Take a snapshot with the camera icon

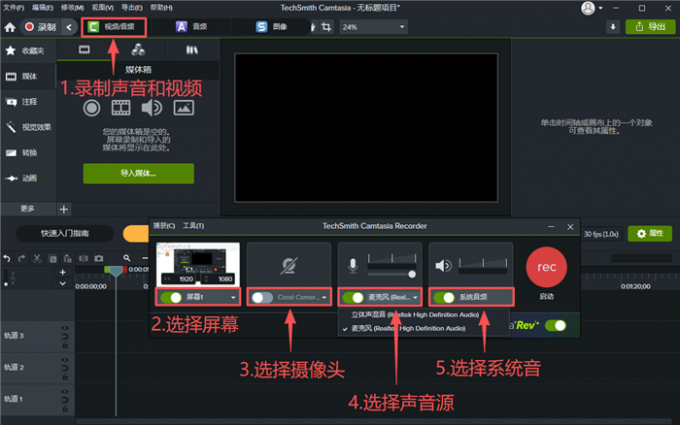point(99,258)
